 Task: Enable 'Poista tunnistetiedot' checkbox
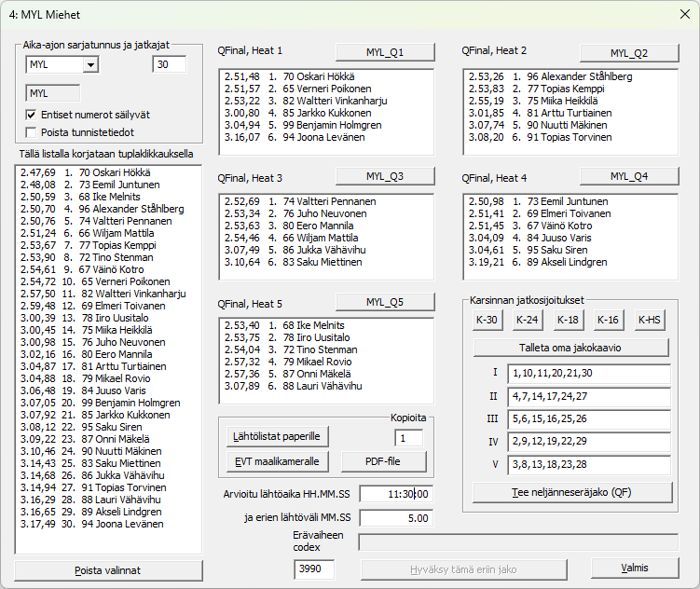point(32,132)
